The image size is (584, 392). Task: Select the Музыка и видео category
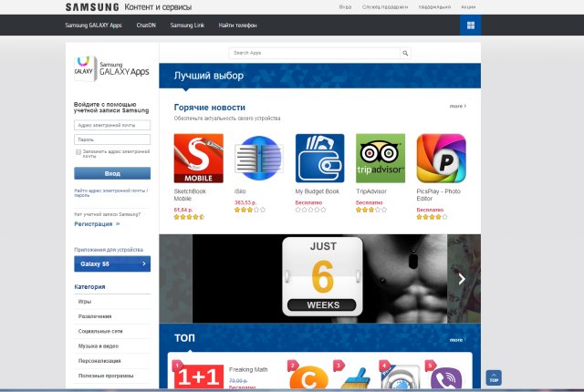(x=112, y=346)
